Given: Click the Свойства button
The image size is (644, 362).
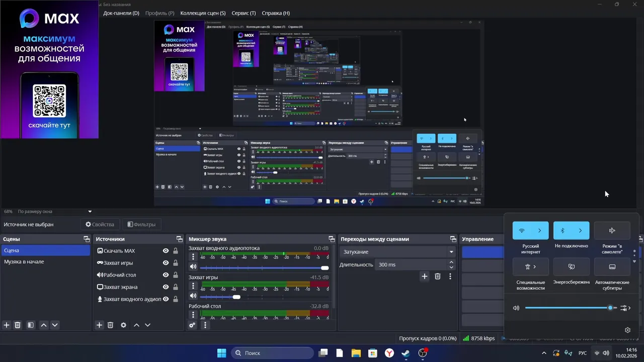Looking at the screenshot, I should [x=100, y=225].
